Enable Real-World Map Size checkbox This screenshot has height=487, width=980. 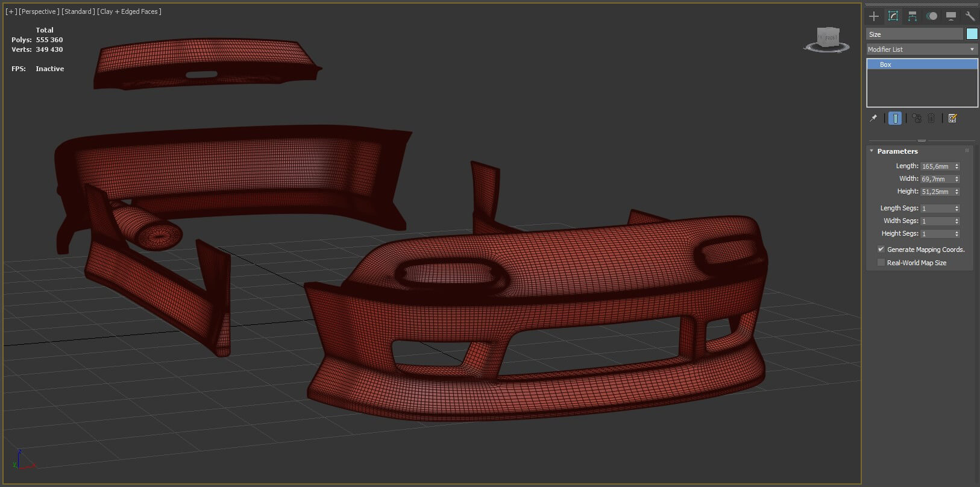click(881, 263)
